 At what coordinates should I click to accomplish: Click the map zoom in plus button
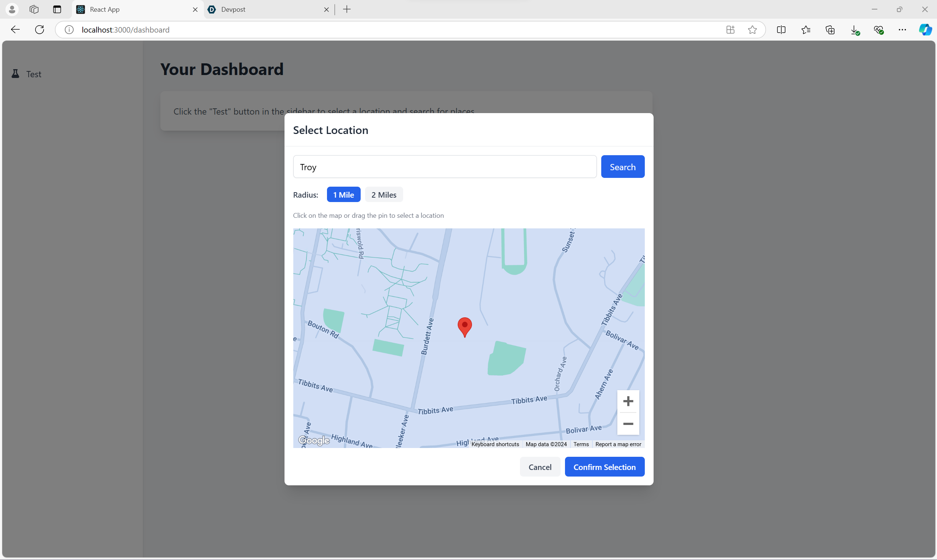[628, 401]
